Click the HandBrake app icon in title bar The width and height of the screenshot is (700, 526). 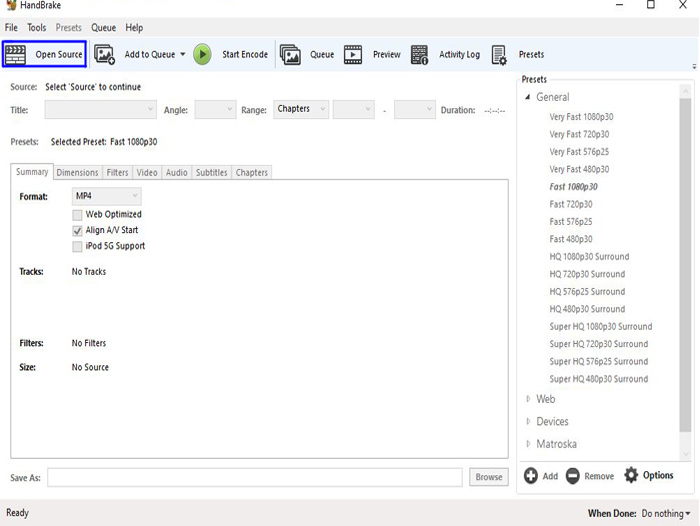(12, 5)
